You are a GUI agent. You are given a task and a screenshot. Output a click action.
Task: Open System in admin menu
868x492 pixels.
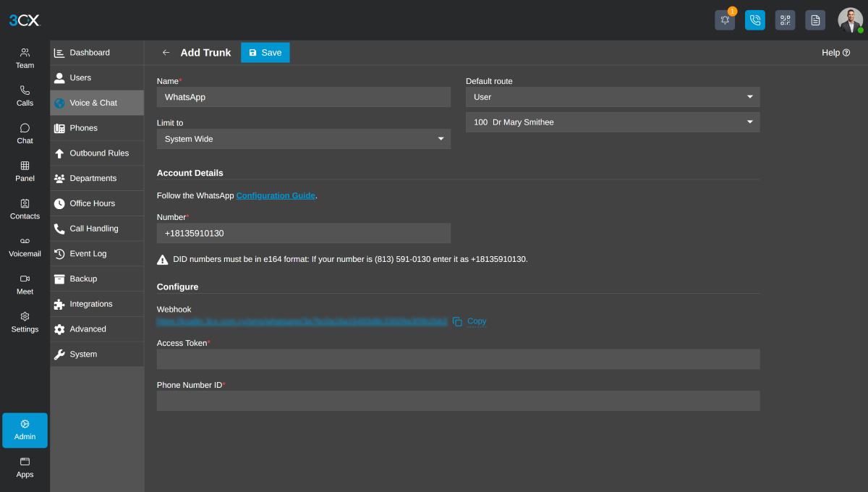(x=97, y=355)
